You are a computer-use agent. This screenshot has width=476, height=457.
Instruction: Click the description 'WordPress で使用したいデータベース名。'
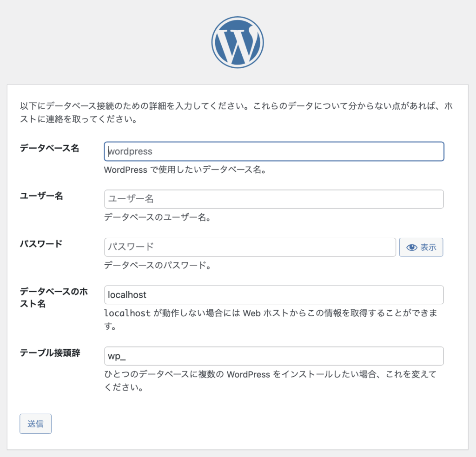pyautogui.click(x=185, y=170)
